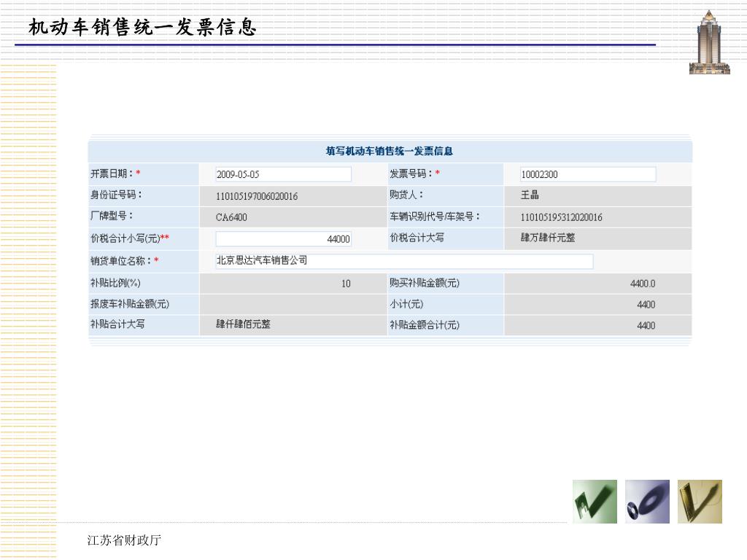Click the slide title 机动车销售统一发票信息
The image size is (747, 560).
[x=142, y=27]
